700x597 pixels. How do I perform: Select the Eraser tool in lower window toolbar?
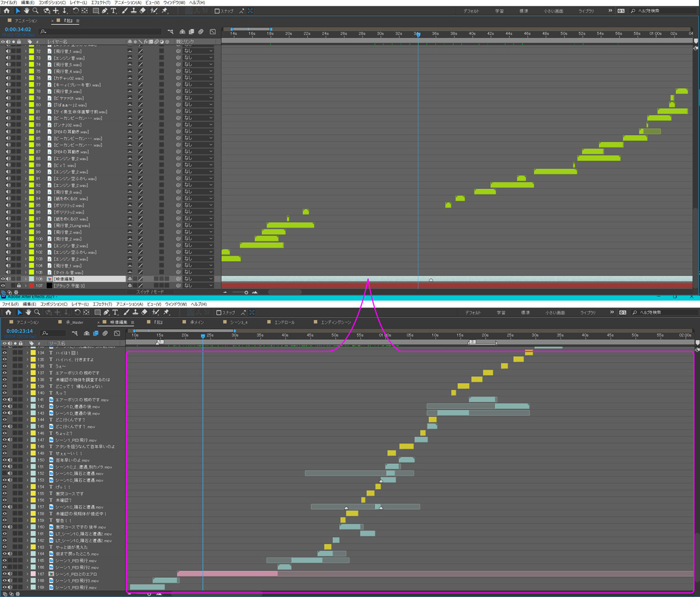click(145, 312)
